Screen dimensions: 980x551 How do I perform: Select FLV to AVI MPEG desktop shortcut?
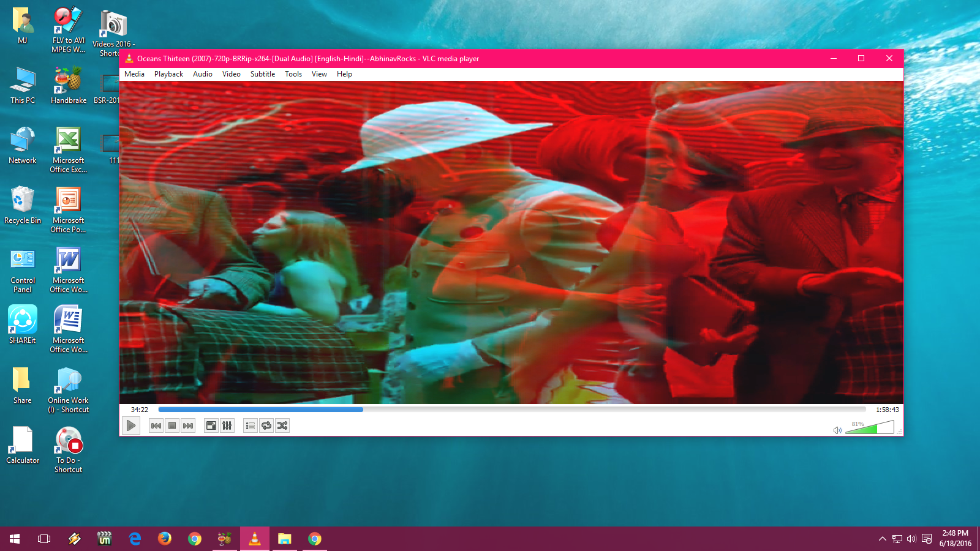[69, 29]
